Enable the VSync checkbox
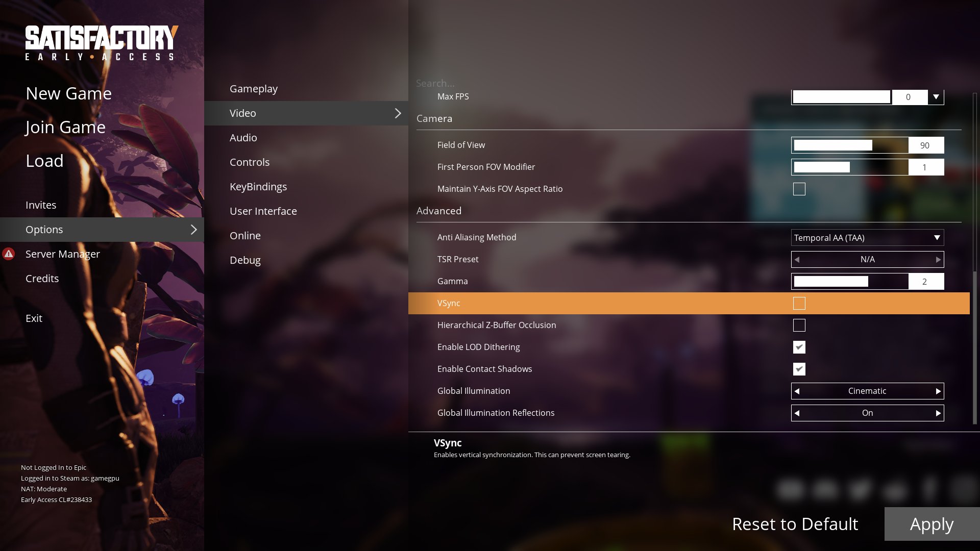The image size is (980, 551). coord(799,304)
